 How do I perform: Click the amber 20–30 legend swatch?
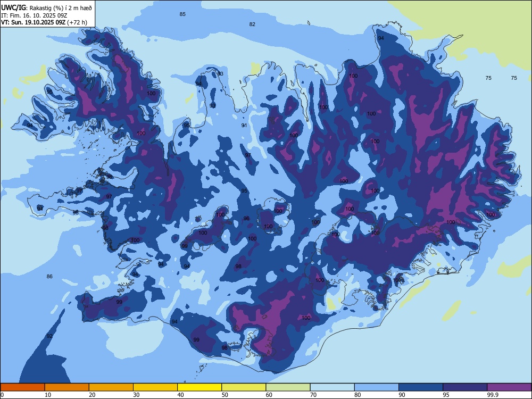(111, 387)
